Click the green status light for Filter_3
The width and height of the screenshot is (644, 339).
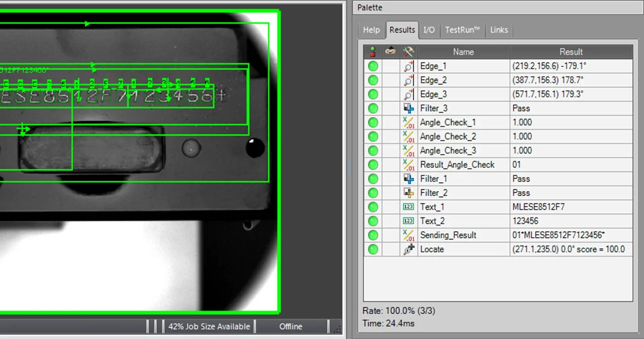pos(373,108)
